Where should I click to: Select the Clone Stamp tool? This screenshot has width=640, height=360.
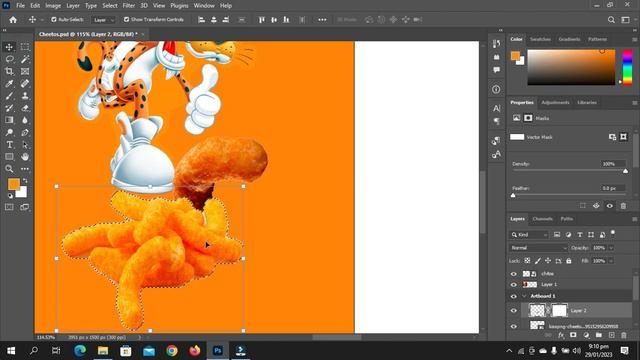25,96
